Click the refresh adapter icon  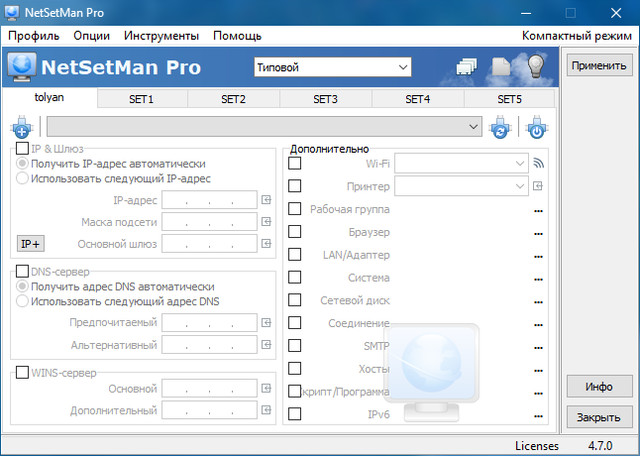click(500, 128)
